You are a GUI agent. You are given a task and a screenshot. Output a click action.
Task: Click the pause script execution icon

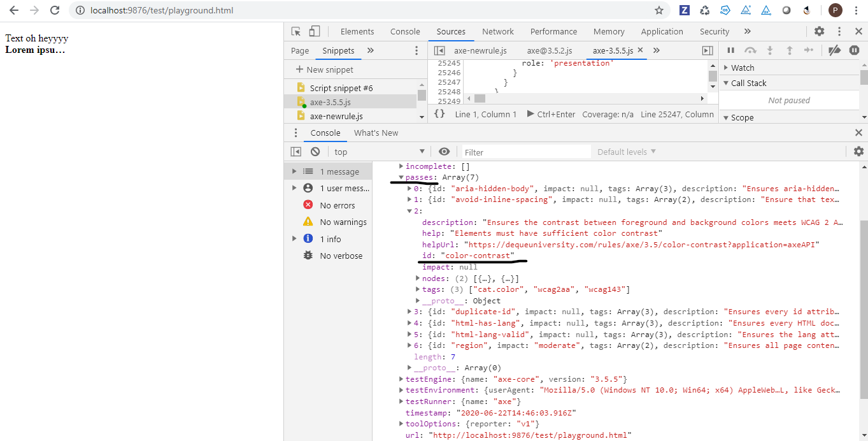coord(729,50)
